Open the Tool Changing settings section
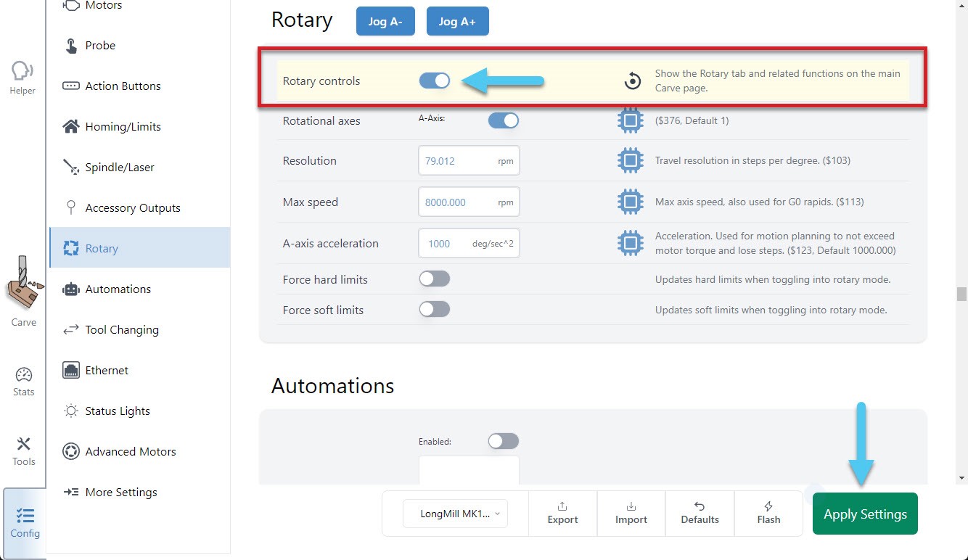The height and width of the screenshot is (560, 968). (x=121, y=330)
